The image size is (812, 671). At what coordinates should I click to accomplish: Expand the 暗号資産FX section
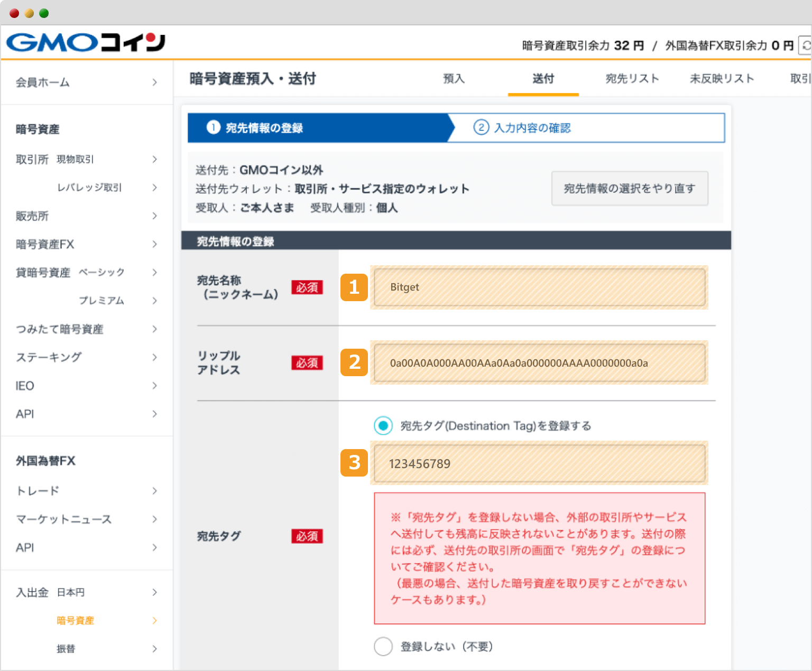(x=85, y=244)
